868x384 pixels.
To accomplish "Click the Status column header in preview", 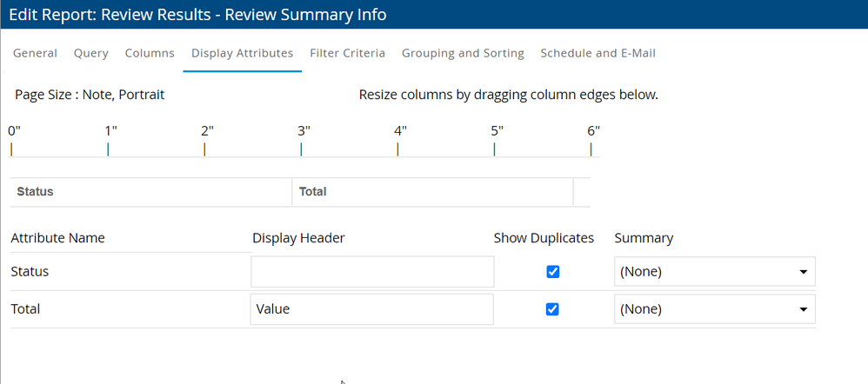I will coord(35,191).
